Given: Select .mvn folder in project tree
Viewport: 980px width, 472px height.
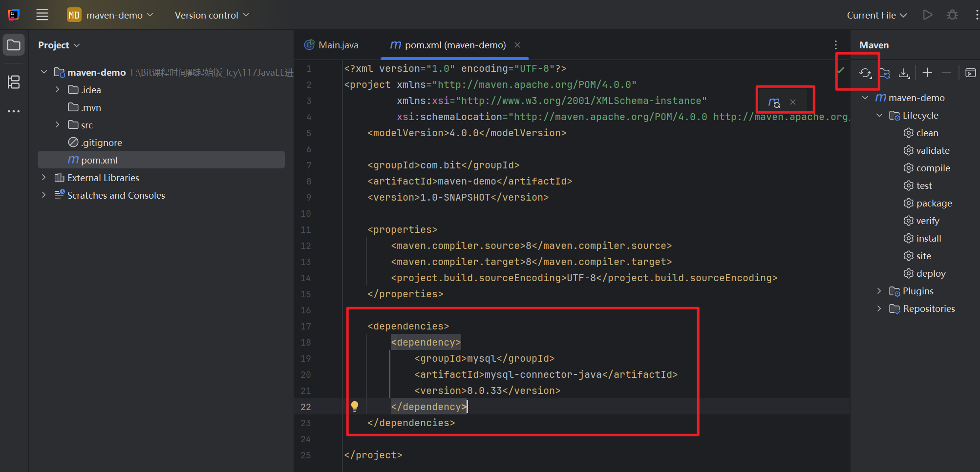Looking at the screenshot, I should (x=85, y=107).
